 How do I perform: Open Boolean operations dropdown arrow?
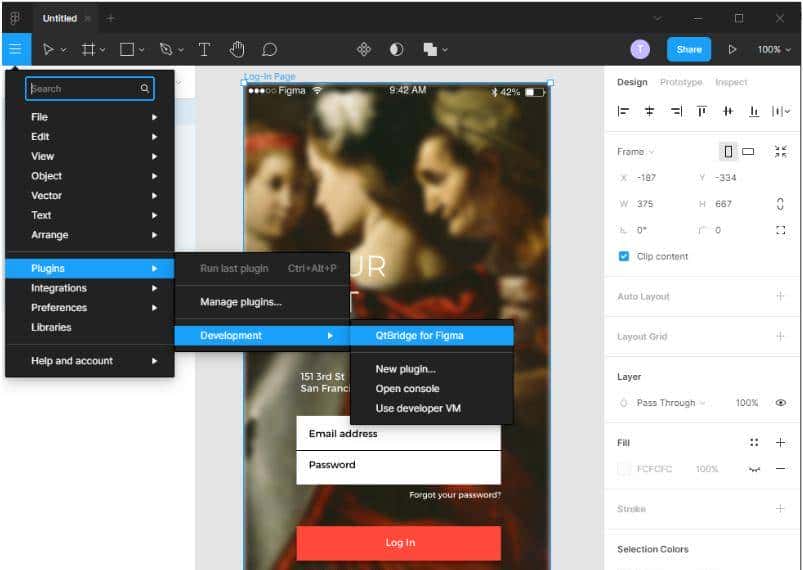445,50
